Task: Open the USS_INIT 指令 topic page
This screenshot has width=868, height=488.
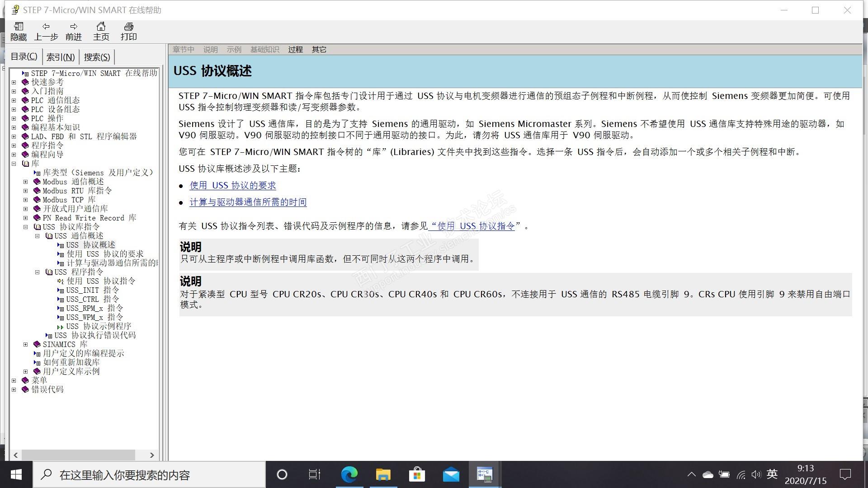Action: coord(92,290)
